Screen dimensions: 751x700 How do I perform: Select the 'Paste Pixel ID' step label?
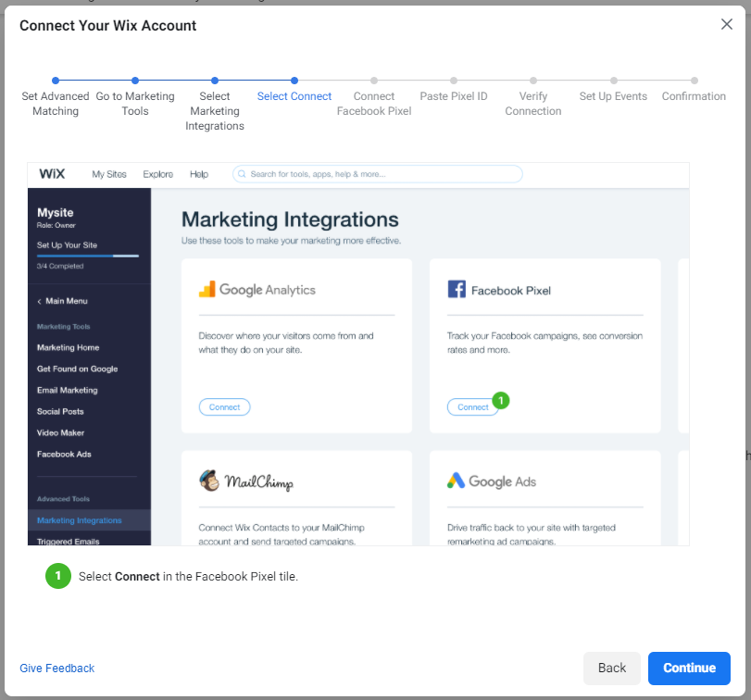(454, 96)
